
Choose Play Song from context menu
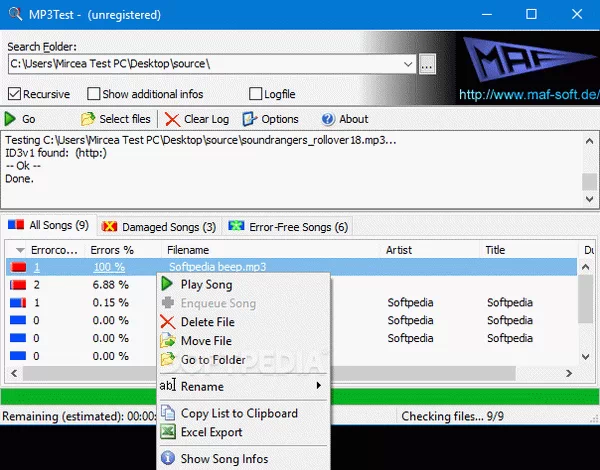point(206,285)
